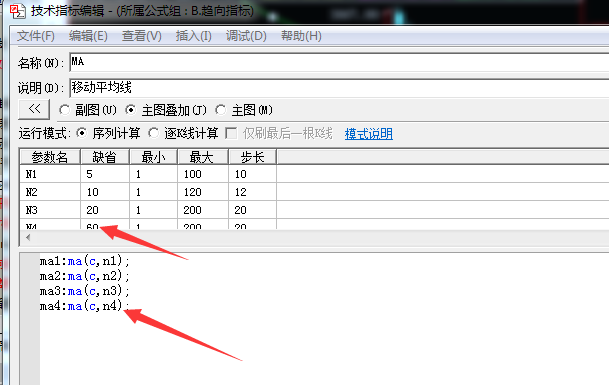Open the 帮助(H) menu
609x385 pixels.
[x=301, y=36]
